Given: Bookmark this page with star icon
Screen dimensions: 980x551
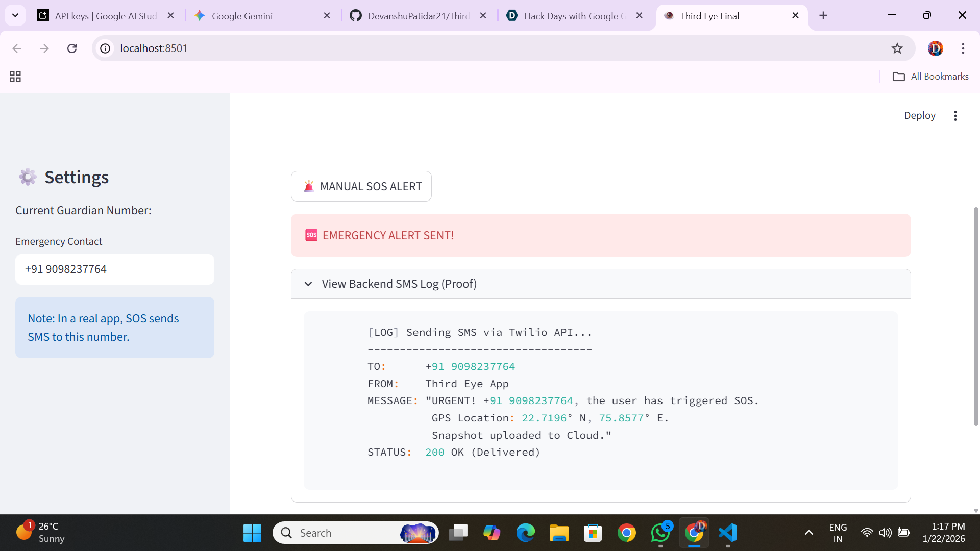Looking at the screenshot, I should pos(897,48).
